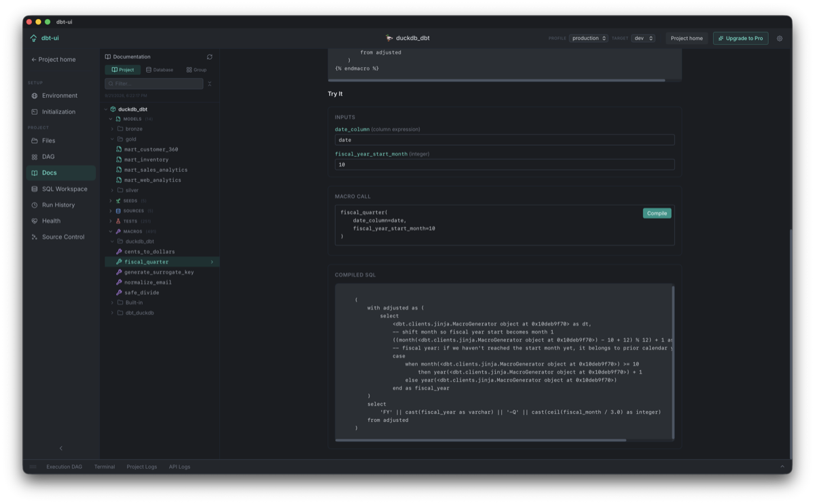Collapse the MACROS section
This screenshot has height=504, width=815.
[111, 232]
